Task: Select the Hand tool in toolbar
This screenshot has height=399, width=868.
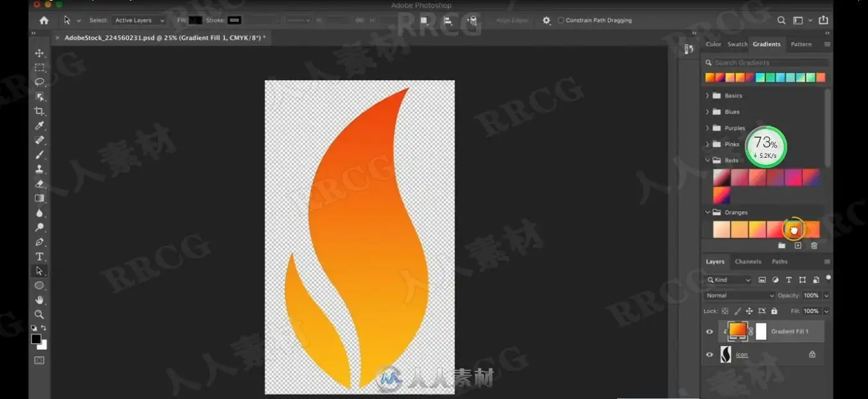Action: point(40,300)
